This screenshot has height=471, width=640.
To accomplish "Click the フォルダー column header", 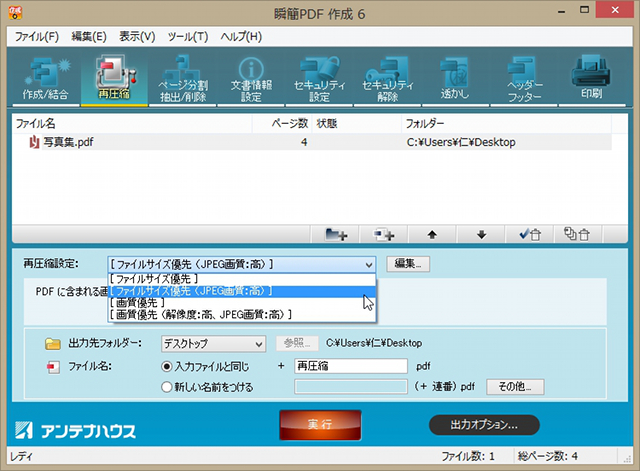I will pos(506,124).
